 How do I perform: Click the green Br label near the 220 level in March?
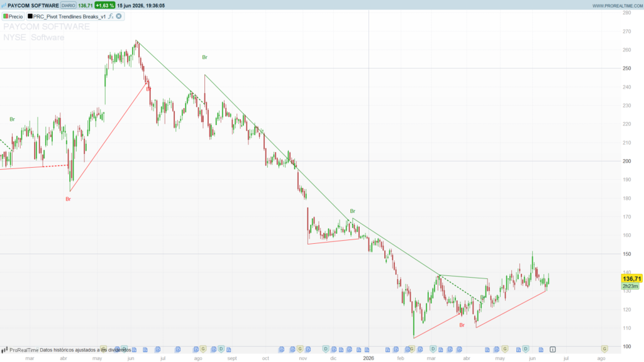(x=13, y=119)
